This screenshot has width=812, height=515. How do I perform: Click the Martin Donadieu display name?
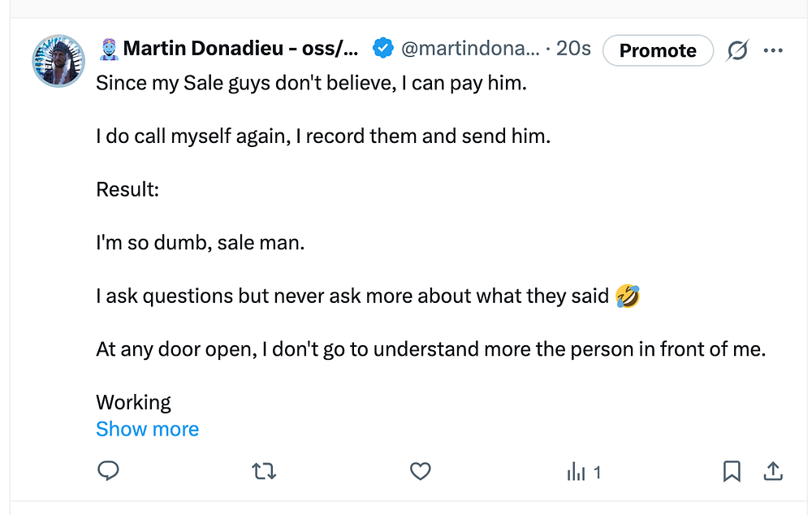pos(240,50)
